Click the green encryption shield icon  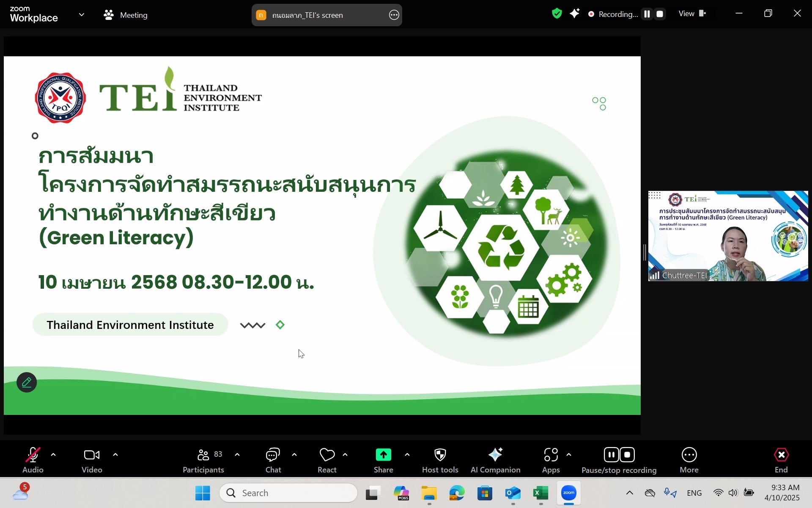tap(557, 14)
